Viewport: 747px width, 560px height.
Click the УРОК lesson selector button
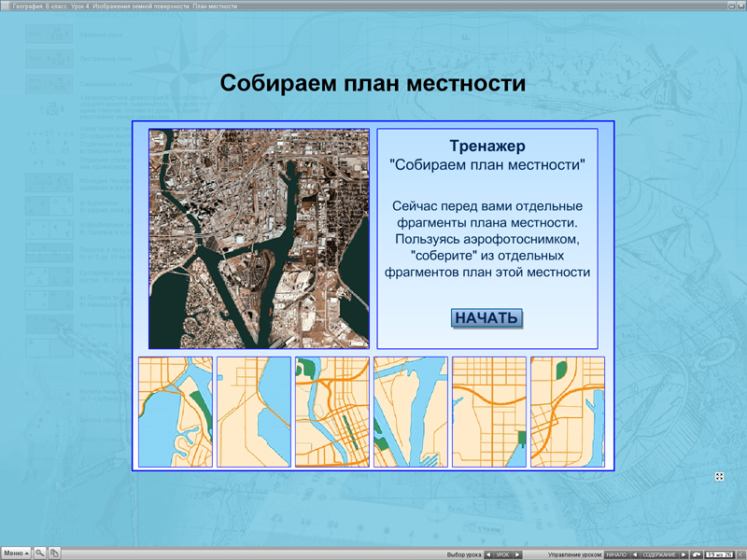click(503, 554)
